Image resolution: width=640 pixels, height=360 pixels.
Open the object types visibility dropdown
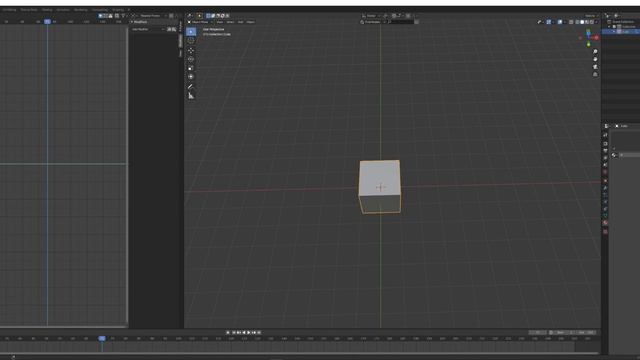pyautogui.click(x=540, y=22)
